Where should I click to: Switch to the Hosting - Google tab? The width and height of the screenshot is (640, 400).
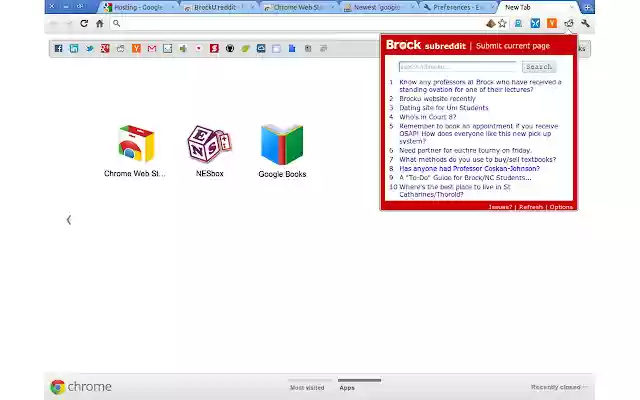pyautogui.click(x=138, y=7)
